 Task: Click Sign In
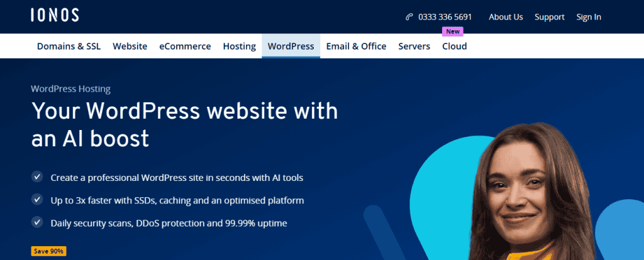(589, 17)
